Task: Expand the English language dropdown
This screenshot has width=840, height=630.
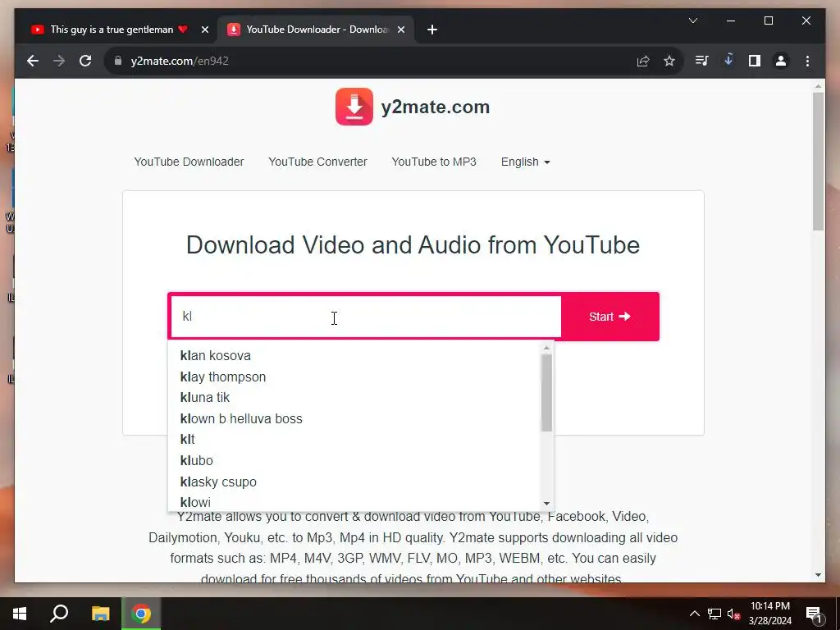Action: 526,162
